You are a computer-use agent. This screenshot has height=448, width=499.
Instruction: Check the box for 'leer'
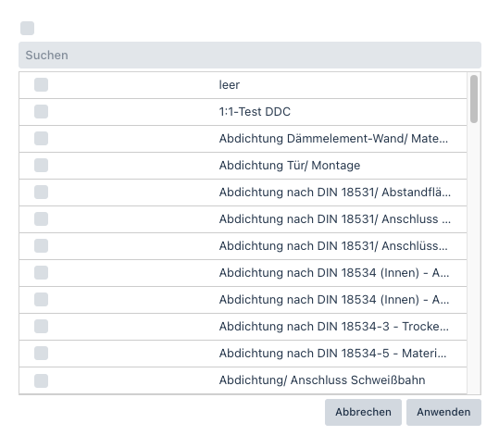click(x=42, y=84)
